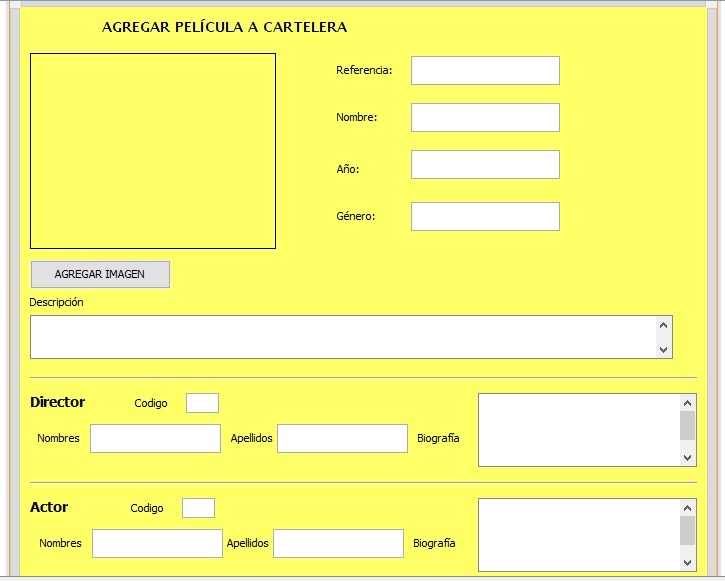The height and width of the screenshot is (581, 725).
Task: Select the Actor Codigo field
Action: [x=198, y=508]
